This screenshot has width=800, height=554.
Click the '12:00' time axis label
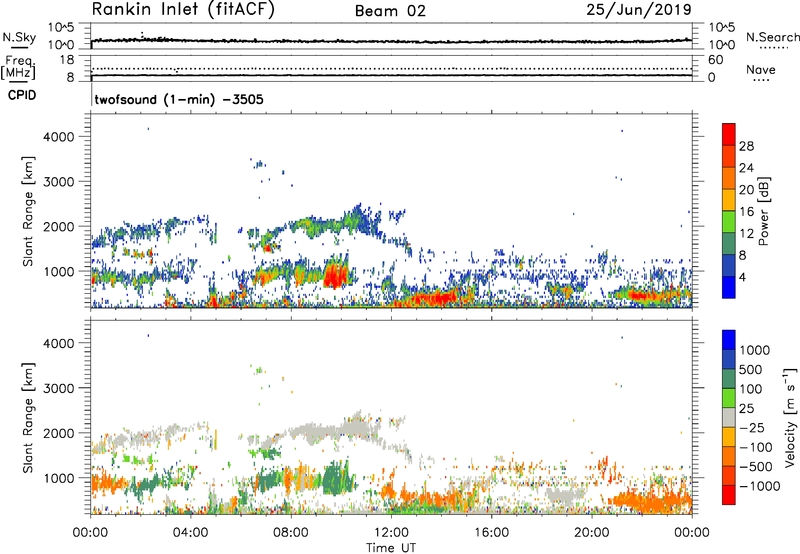pyautogui.click(x=391, y=533)
